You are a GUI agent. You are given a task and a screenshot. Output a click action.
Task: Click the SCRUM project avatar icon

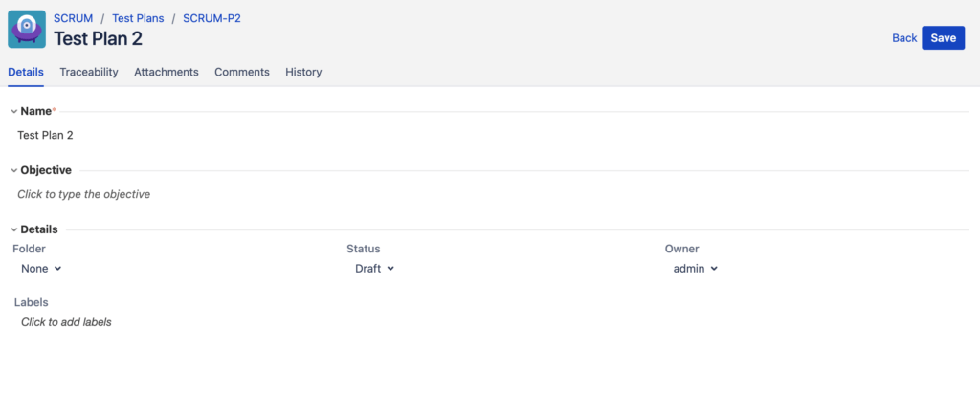point(27,30)
